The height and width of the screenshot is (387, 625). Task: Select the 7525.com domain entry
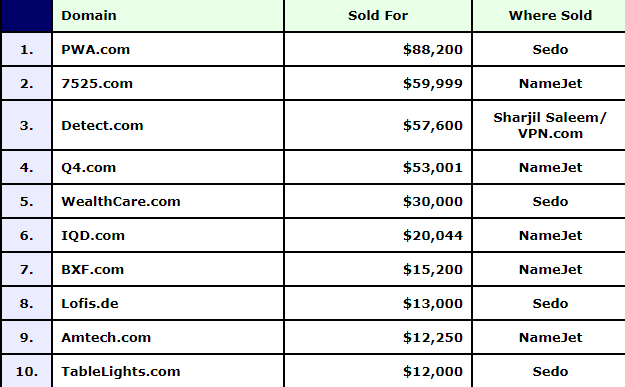click(x=97, y=83)
